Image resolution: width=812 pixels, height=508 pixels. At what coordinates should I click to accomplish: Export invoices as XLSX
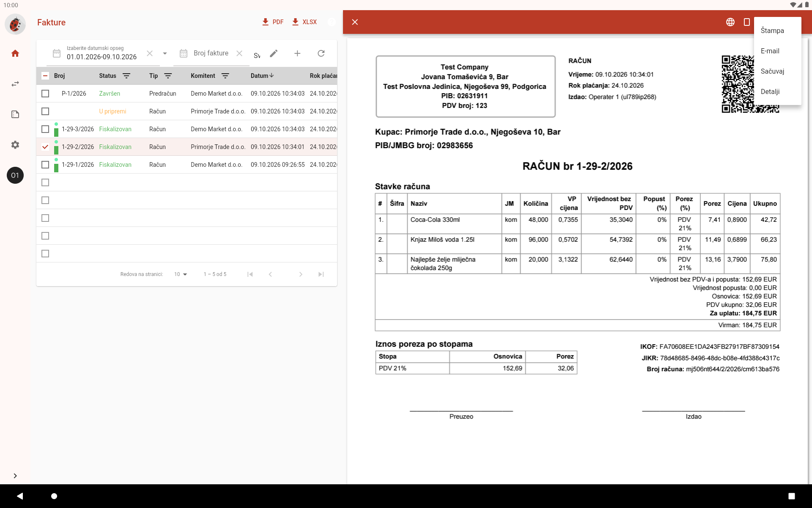click(304, 22)
